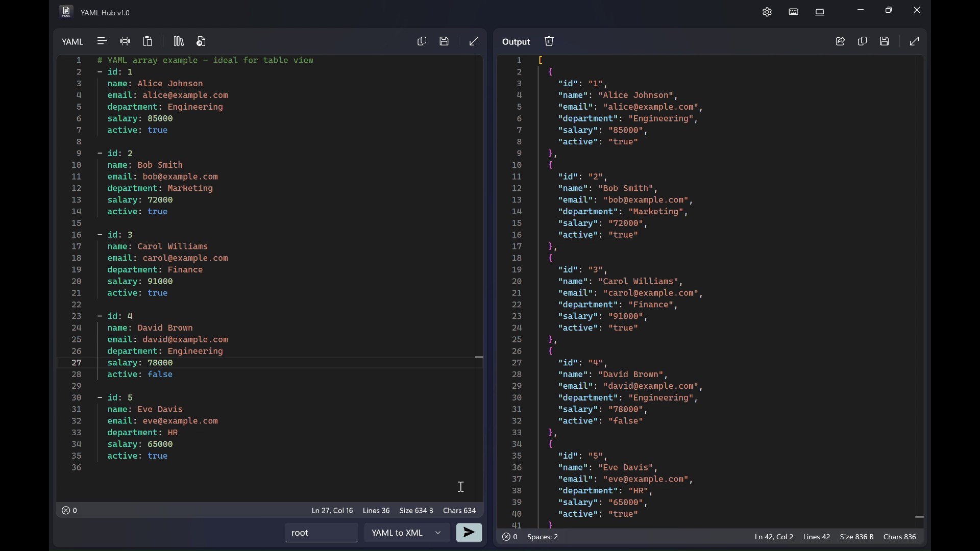980x551 pixels.
Task: Open application settings gear
Action: click(x=768, y=12)
